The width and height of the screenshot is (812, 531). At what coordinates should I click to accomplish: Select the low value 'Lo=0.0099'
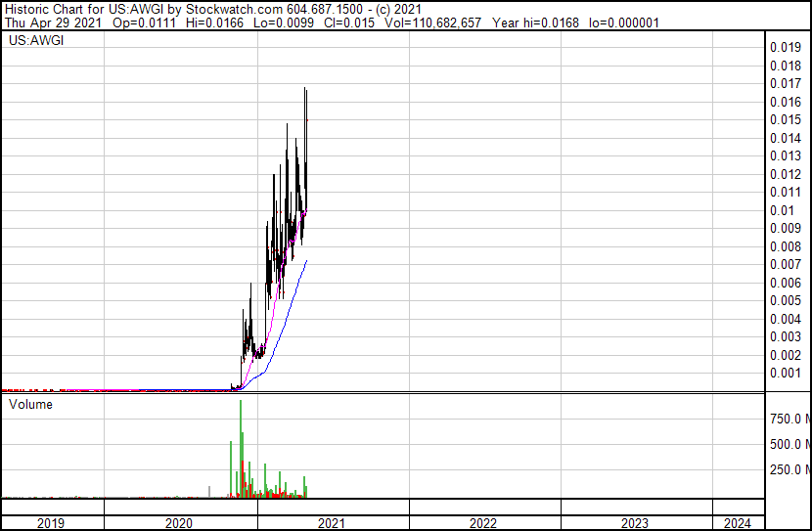[284, 22]
